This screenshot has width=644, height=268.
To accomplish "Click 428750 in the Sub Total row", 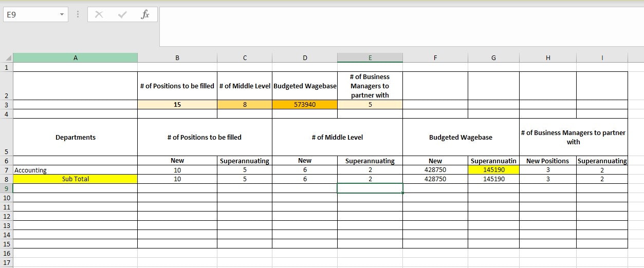I will pyautogui.click(x=435, y=179).
